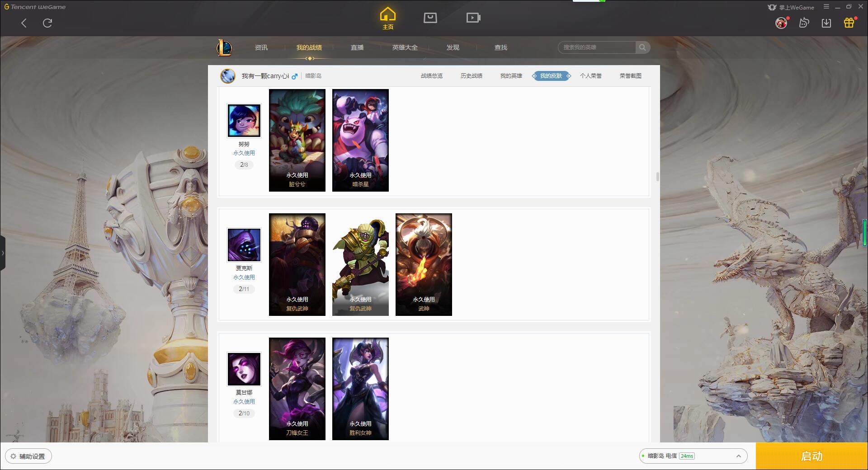Open the friends chat icon in the top bar
Image resolution: width=868 pixels, height=470 pixels.
pyautogui.click(x=804, y=23)
